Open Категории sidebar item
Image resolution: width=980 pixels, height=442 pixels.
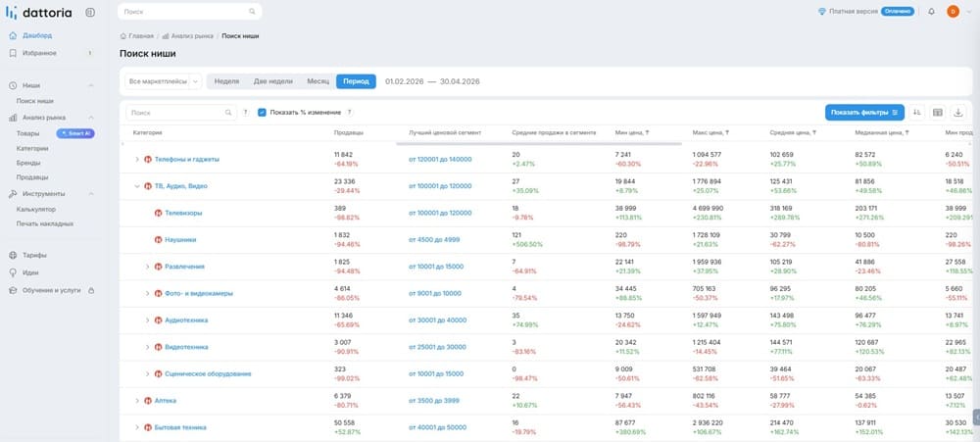[x=32, y=149]
